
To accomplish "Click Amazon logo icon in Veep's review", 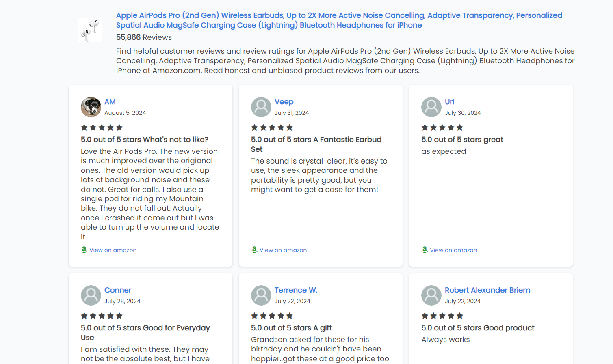I will click(254, 250).
